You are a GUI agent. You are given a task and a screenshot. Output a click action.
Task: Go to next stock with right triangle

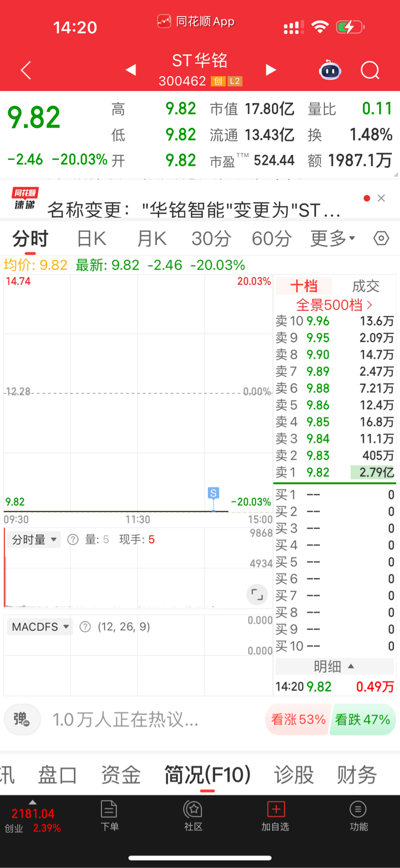[x=271, y=70]
